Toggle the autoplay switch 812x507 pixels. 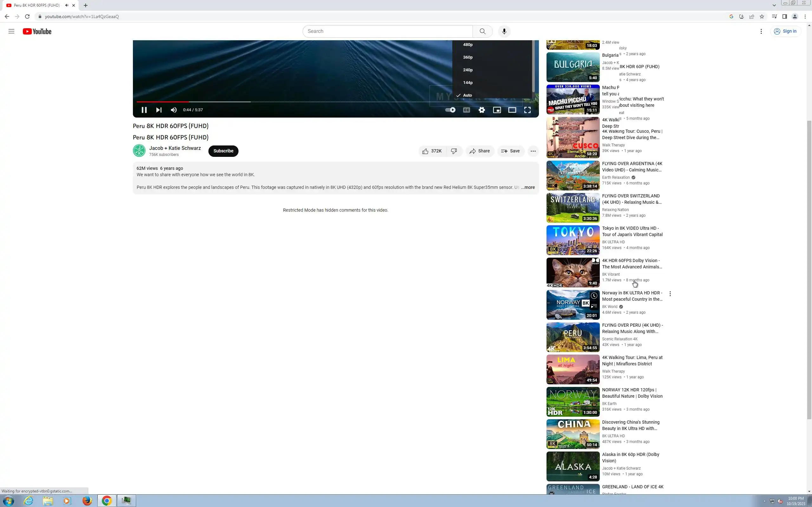click(x=450, y=110)
